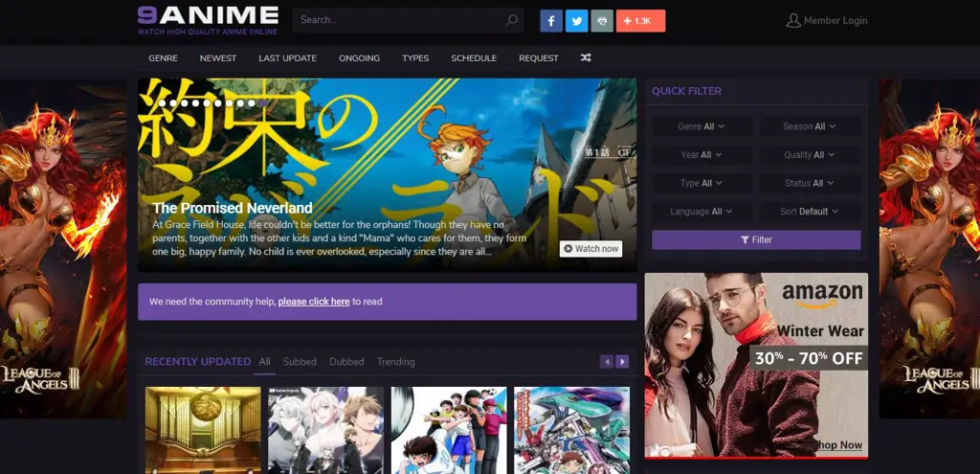Screen dimensions: 980x474
Task: Open the Language filter dropdown
Action: click(x=702, y=212)
